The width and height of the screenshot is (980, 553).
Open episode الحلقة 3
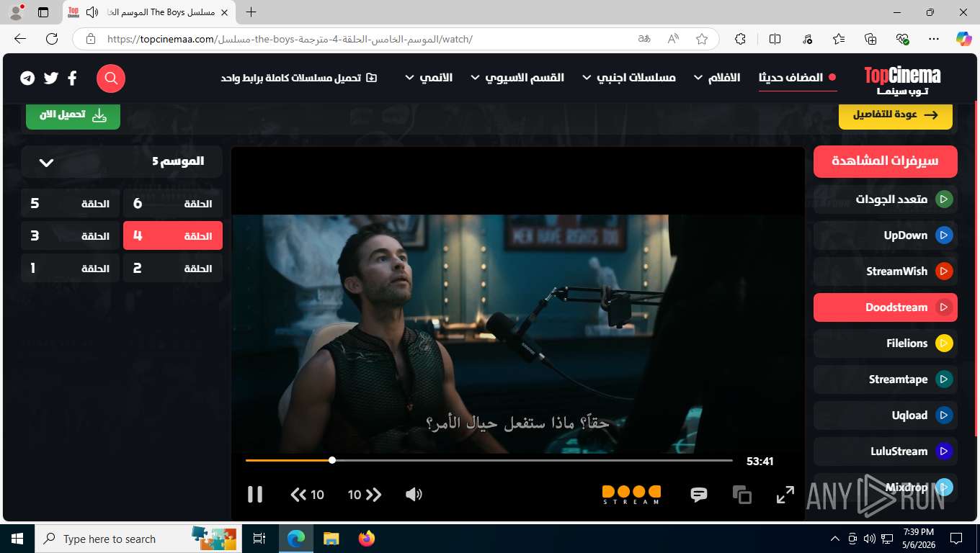click(71, 235)
